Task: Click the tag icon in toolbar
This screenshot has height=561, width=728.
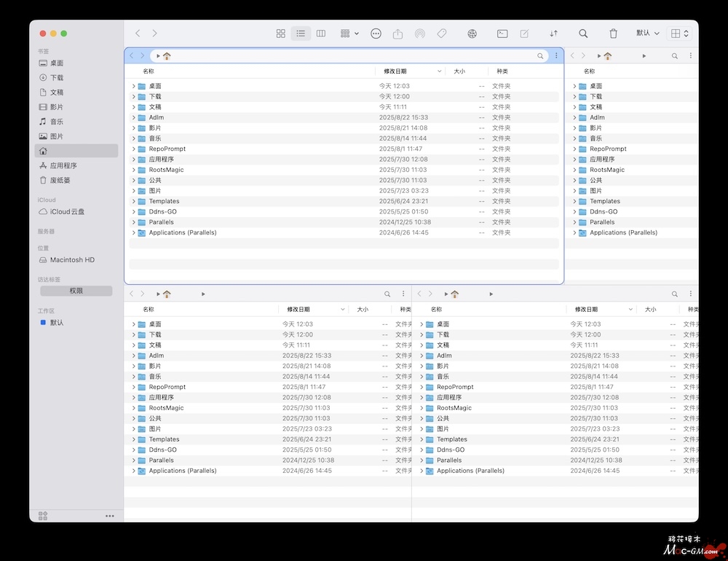Action: click(x=442, y=34)
